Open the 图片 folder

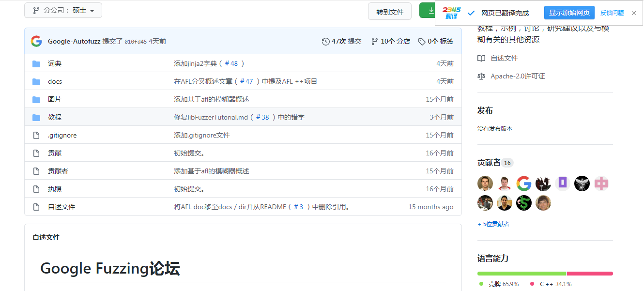(55, 99)
